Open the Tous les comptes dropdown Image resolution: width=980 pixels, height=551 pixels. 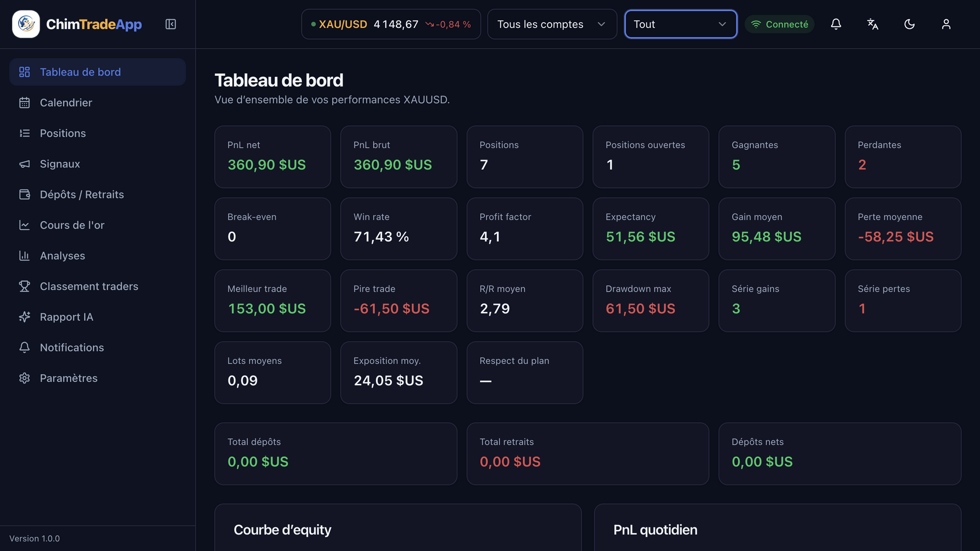552,24
